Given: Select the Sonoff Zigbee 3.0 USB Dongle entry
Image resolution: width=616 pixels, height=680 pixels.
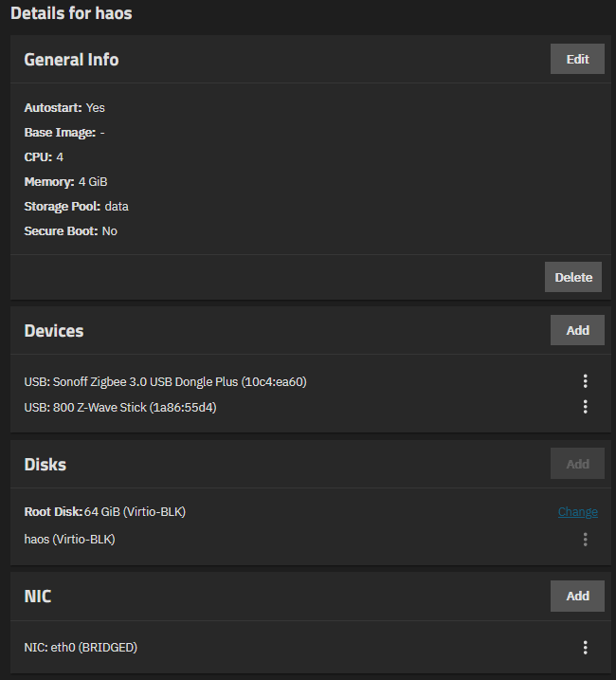Looking at the screenshot, I should point(165,381).
